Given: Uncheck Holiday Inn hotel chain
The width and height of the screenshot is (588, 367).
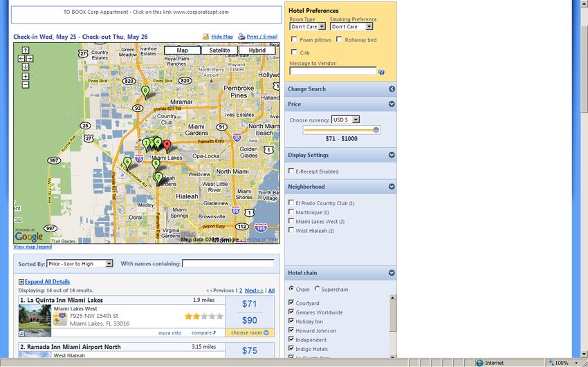Looking at the screenshot, I should click(x=291, y=321).
